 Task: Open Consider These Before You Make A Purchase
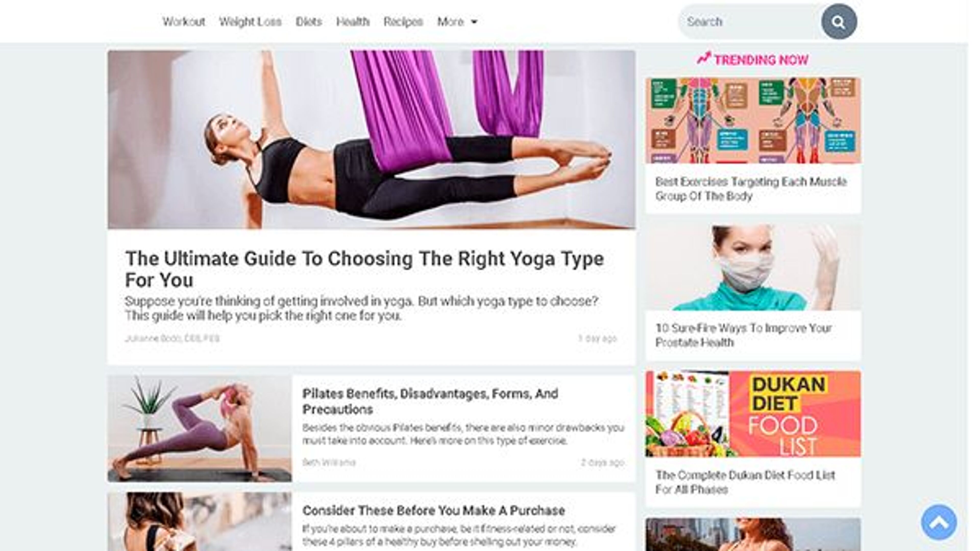[x=433, y=510]
